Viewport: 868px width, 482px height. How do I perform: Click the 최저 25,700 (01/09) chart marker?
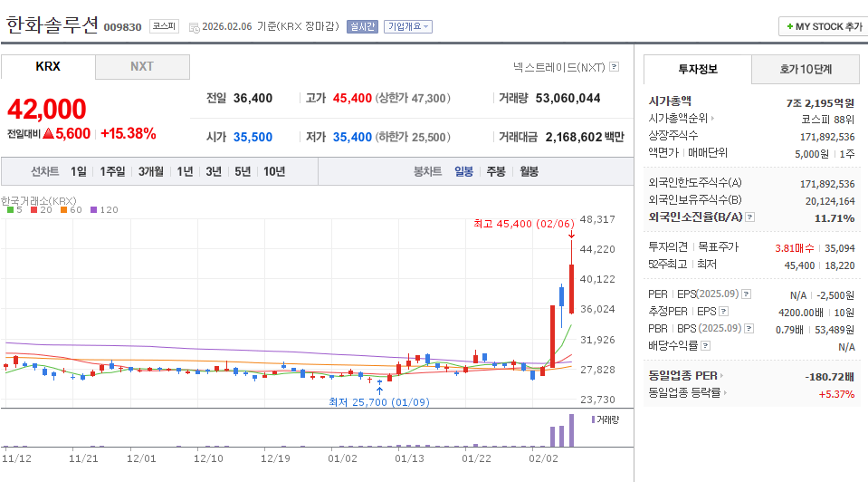[x=379, y=402]
